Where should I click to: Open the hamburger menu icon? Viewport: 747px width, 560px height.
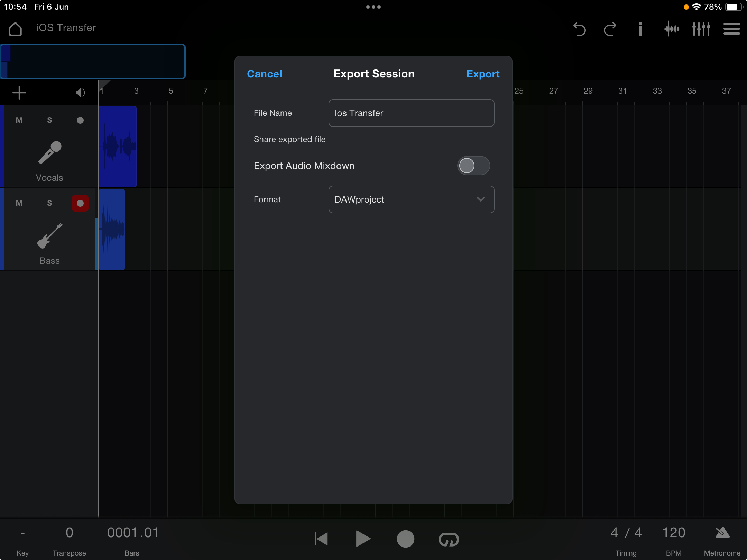click(x=732, y=29)
